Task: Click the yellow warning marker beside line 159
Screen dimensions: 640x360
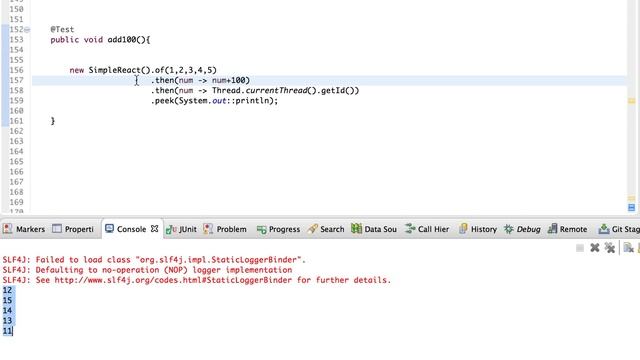Action: [x=631, y=100]
